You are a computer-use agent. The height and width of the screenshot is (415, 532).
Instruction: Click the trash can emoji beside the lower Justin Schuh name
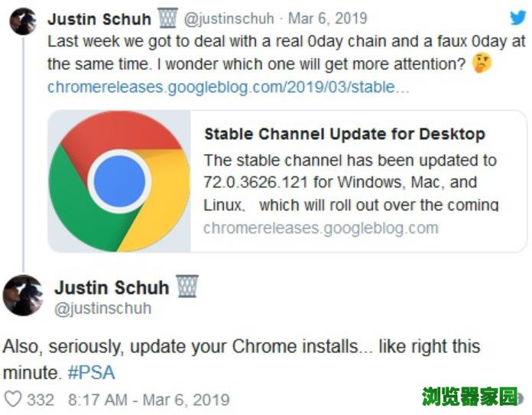pos(187,287)
